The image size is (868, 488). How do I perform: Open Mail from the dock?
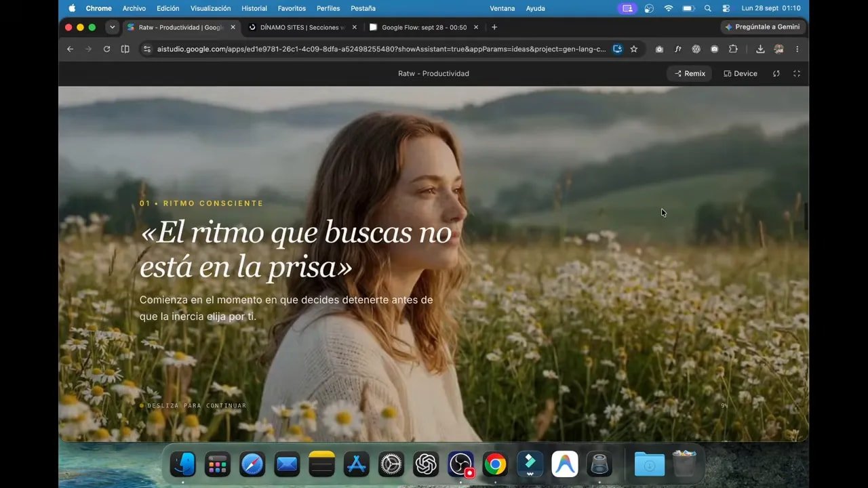click(x=287, y=464)
